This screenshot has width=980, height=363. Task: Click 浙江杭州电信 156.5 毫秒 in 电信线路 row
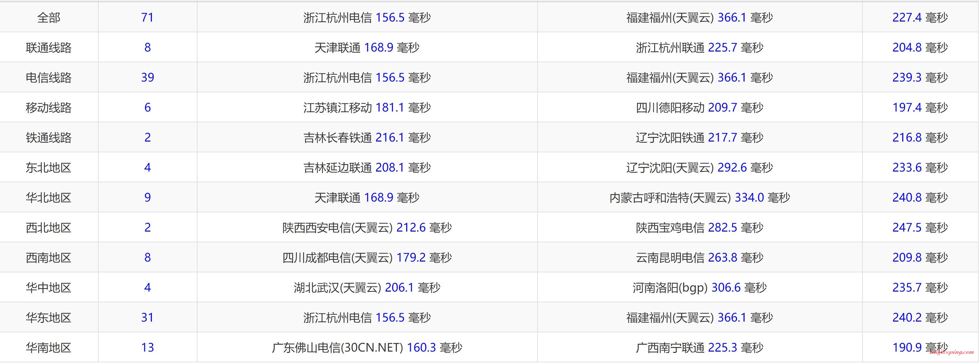[x=367, y=78]
